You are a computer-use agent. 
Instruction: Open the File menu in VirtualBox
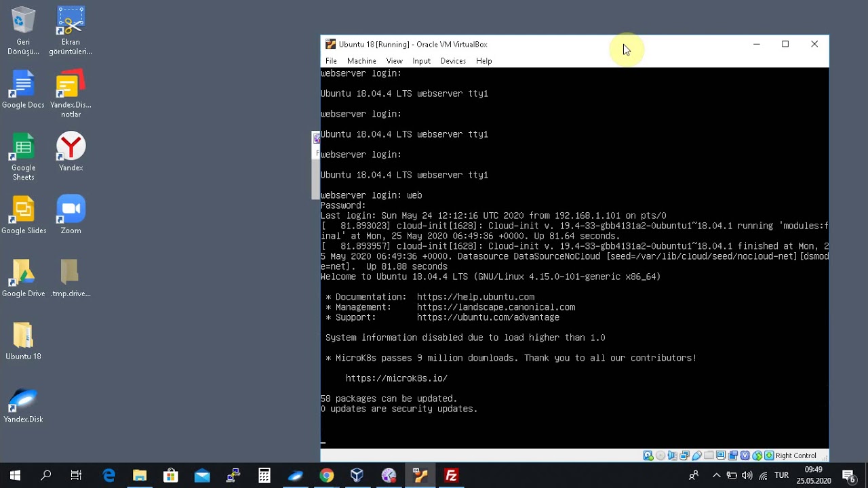point(331,61)
